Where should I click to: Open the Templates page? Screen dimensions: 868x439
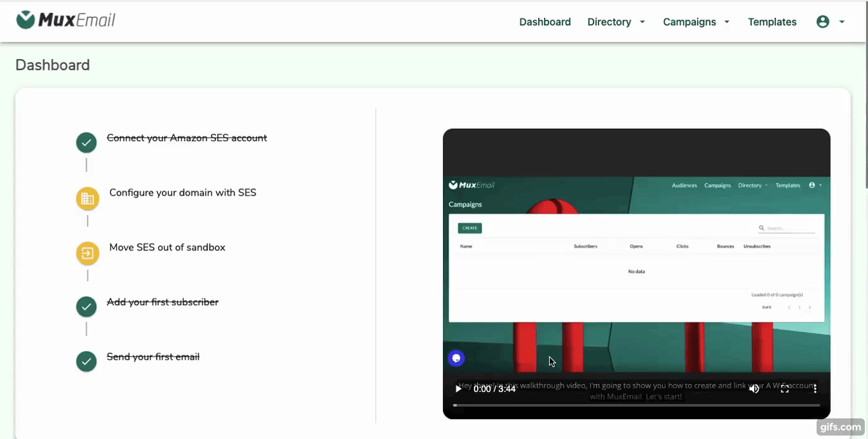pos(772,22)
